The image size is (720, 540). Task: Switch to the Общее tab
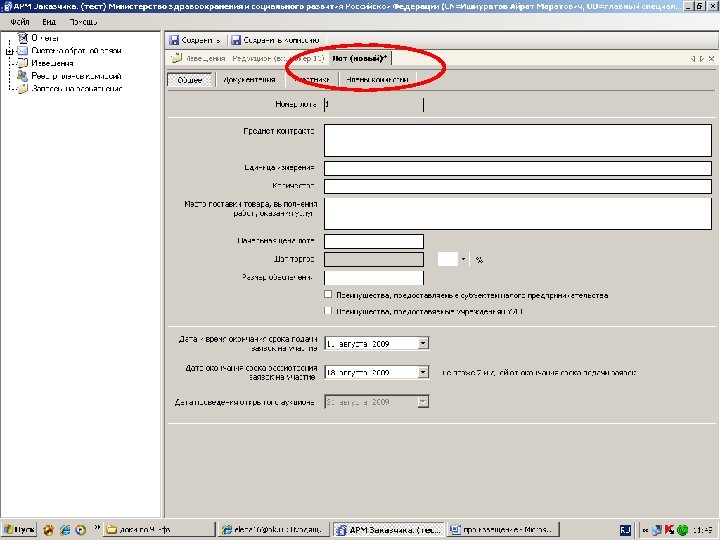tap(190, 79)
